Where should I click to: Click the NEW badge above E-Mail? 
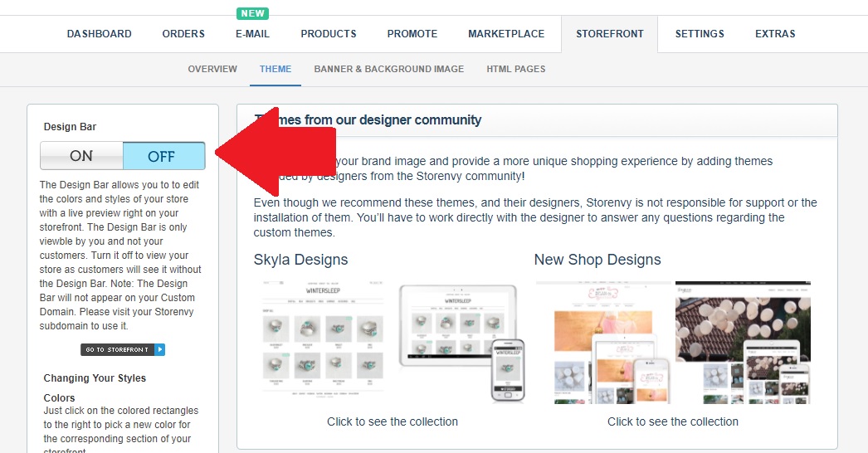252,13
